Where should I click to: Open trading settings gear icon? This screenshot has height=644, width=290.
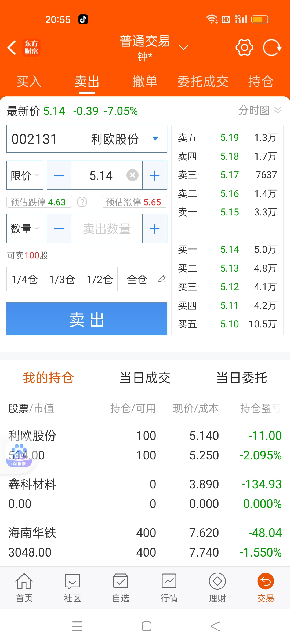(244, 47)
